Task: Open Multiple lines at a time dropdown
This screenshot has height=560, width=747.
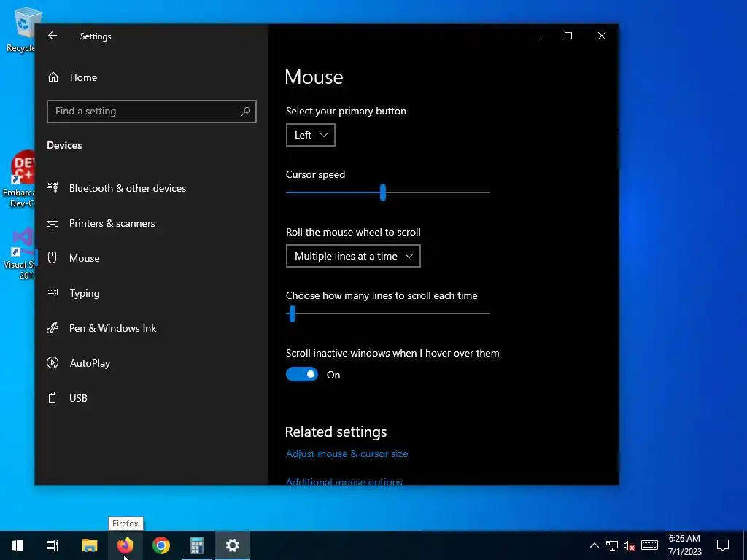Action: click(x=353, y=256)
